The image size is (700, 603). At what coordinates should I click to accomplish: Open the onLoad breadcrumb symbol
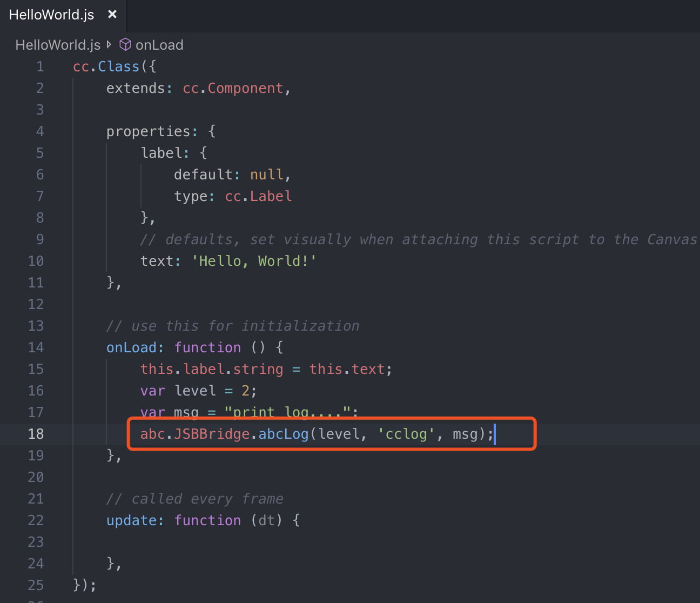click(x=159, y=45)
